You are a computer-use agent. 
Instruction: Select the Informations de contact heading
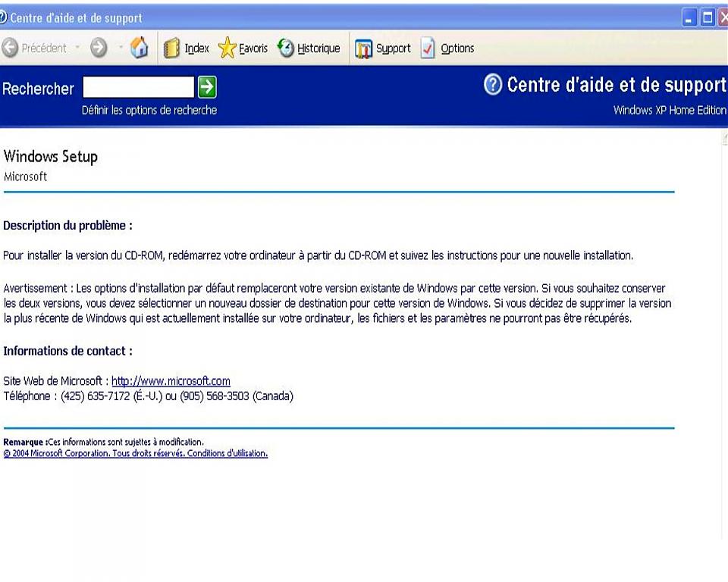[67, 351]
